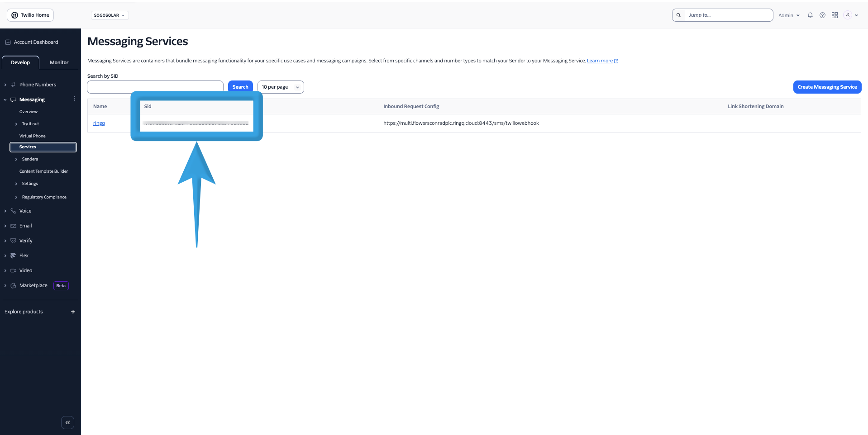
Task: Expand the Admin menu
Action: tap(788, 15)
